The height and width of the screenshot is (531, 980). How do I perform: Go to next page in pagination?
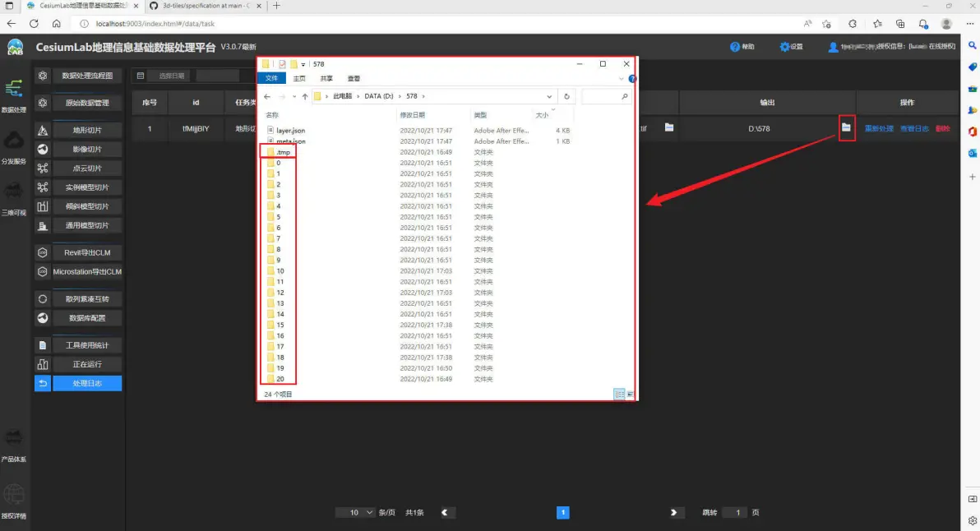tap(674, 512)
